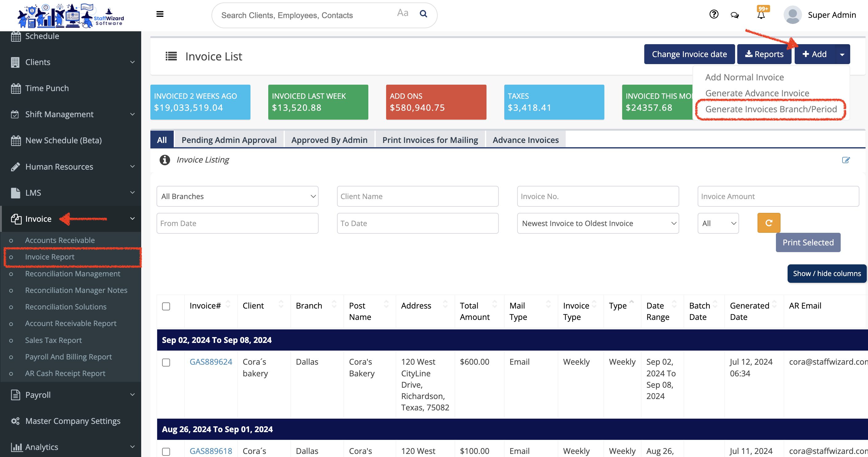Click the hamburger menu icon
Viewport: 868px width, 457px height.
[x=160, y=14]
